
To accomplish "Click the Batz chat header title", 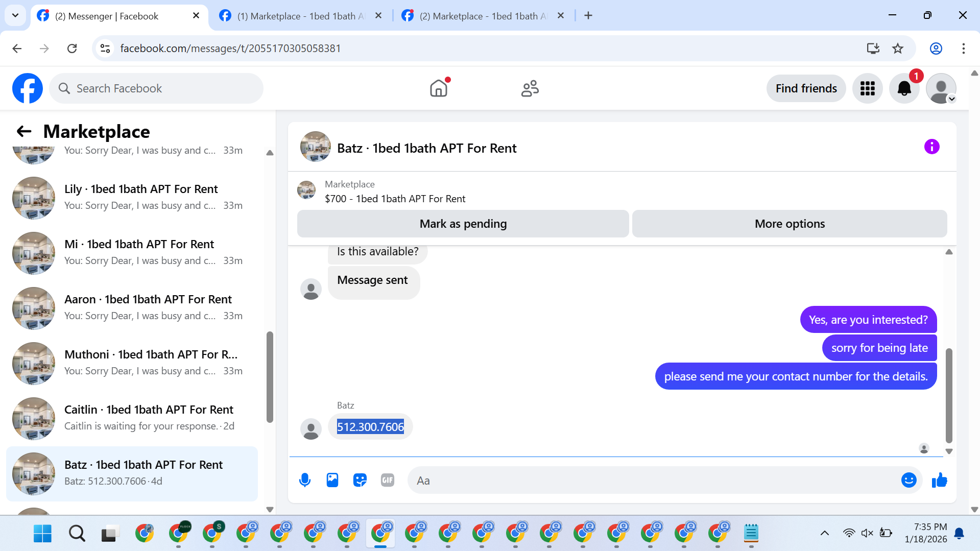I will tap(426, 148).
